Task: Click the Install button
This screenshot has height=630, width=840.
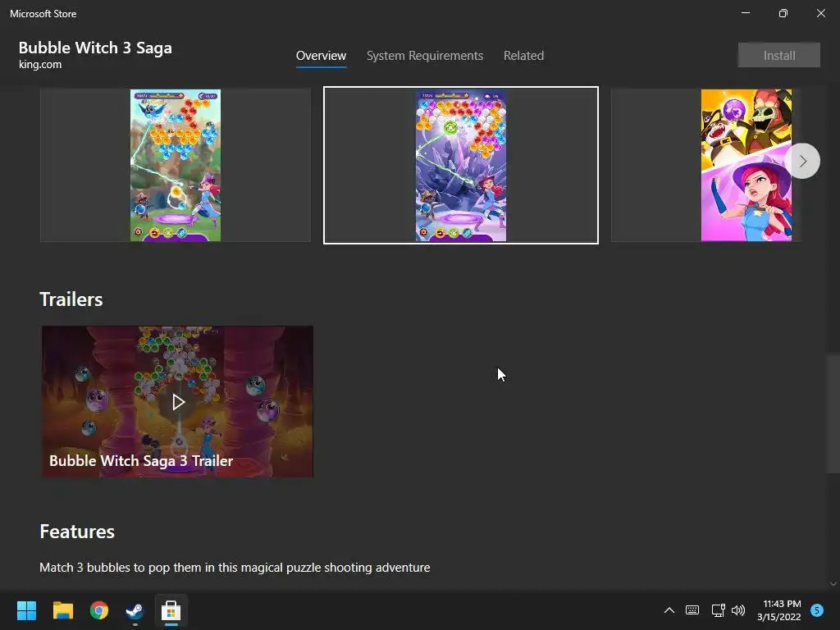Action: coord(779,55)
